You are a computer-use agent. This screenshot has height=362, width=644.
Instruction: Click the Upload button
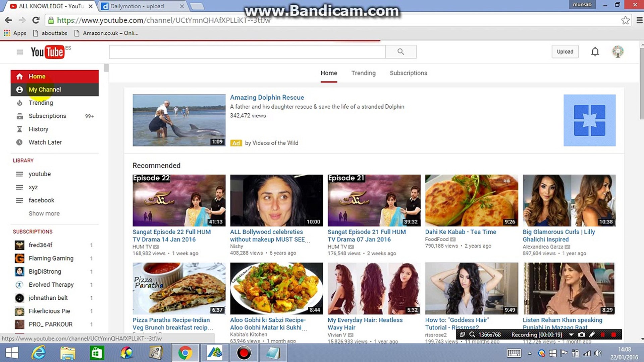point(565,52)
